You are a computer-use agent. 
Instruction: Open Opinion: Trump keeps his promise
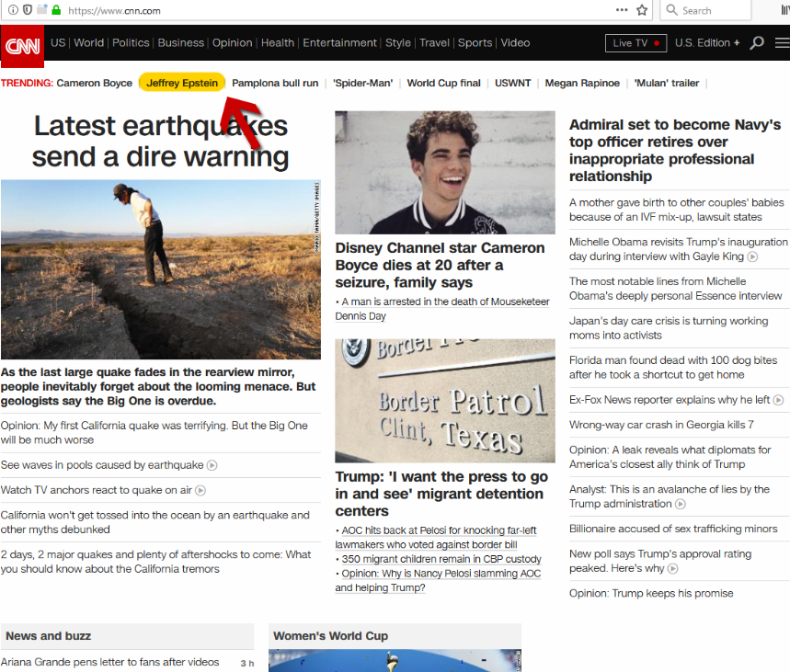651,593
